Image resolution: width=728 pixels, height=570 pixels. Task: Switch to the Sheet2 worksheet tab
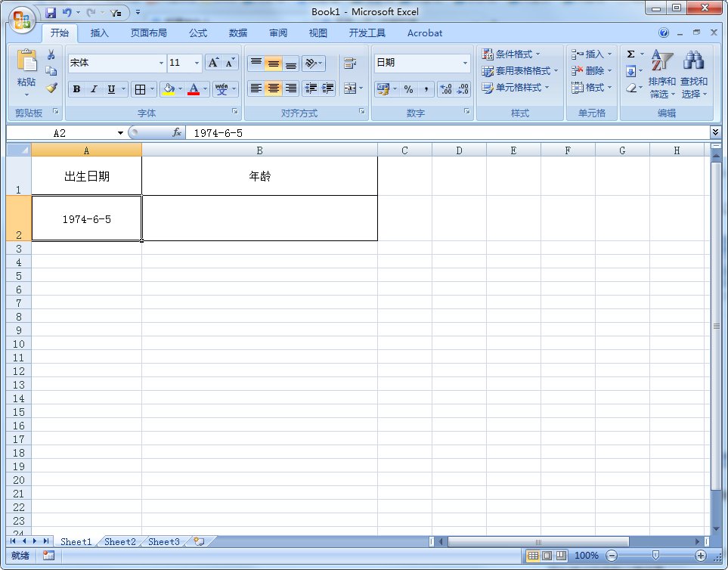pos(120,541)
